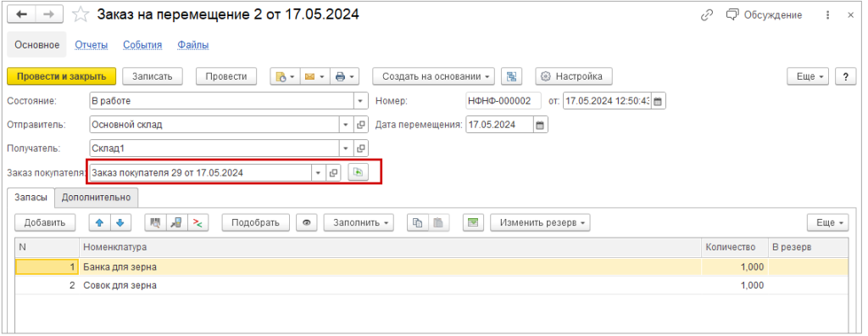Image resolution: width=868 pixels, height=336 pixels.
Task: Click the document structure icon button
Action: click(512, 76)
